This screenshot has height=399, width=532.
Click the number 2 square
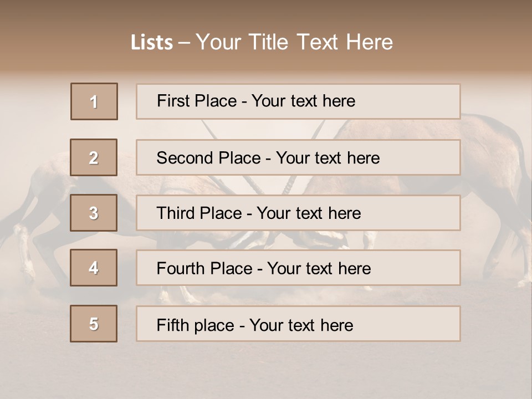point(94,157)
